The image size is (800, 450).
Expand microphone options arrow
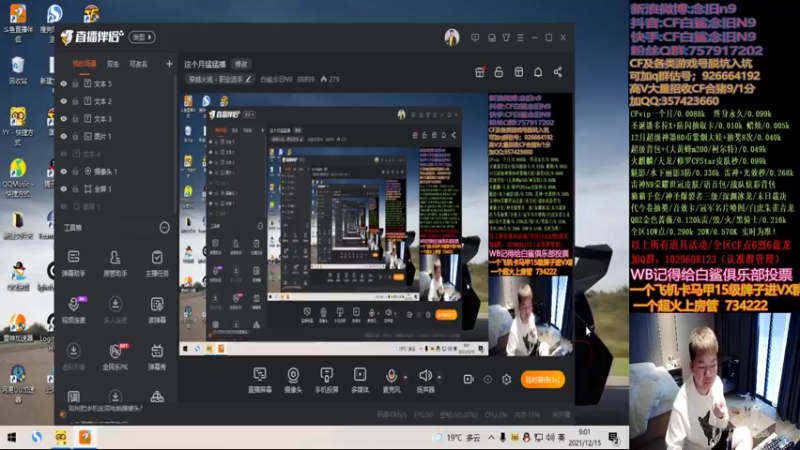point(405,378)
